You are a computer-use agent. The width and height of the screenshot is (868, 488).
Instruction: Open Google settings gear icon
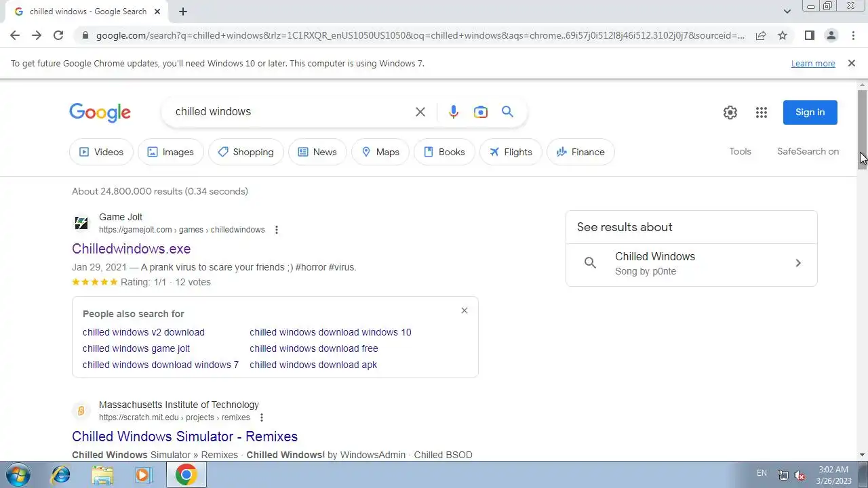730,113
